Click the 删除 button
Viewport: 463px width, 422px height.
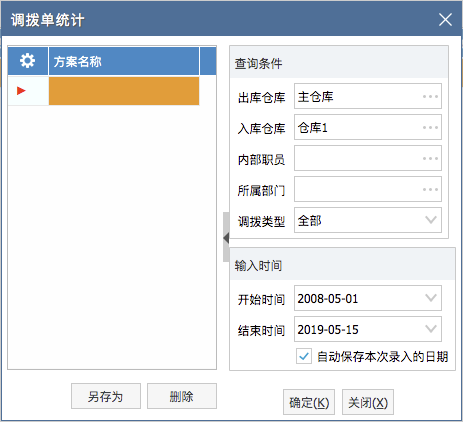[x=182, y=396]
